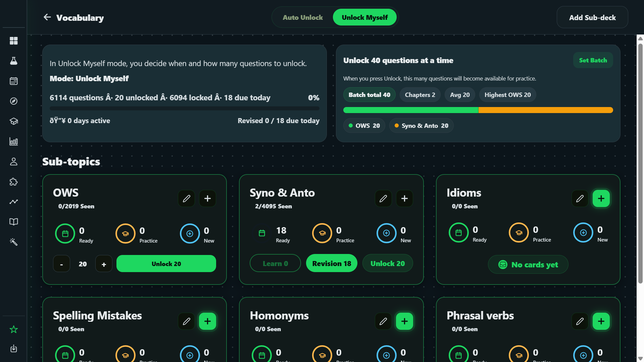Add cards to Homonyms deck
Viewport: 644px width, 362px height.
(404, 321)
